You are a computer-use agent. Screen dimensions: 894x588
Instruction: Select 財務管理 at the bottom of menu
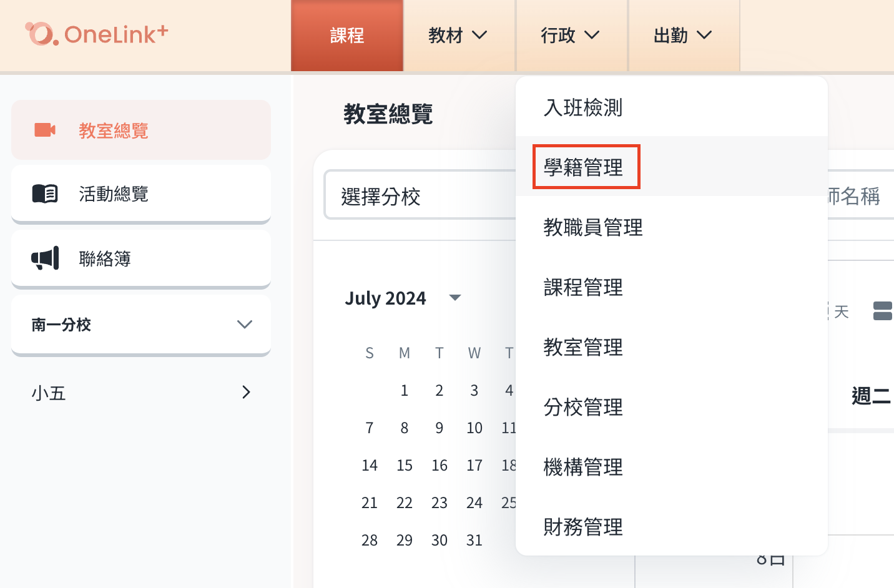tap(582, 527)
